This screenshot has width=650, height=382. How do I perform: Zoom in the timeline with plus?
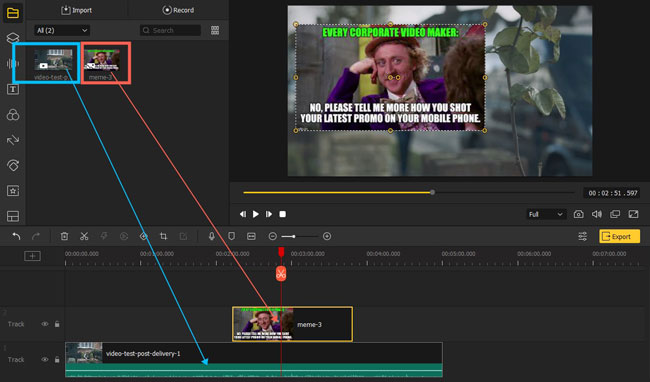(x=327, y=236)
